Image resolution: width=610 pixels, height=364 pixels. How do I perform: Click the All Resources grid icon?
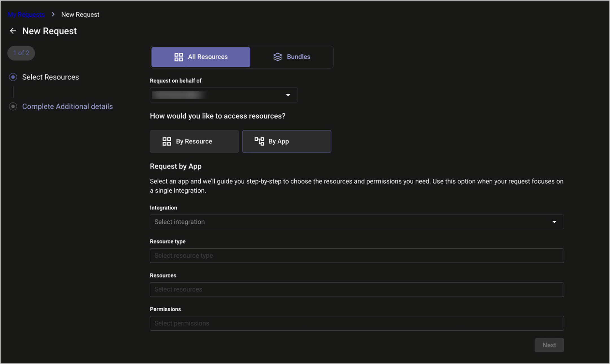(x=179, y=57)
